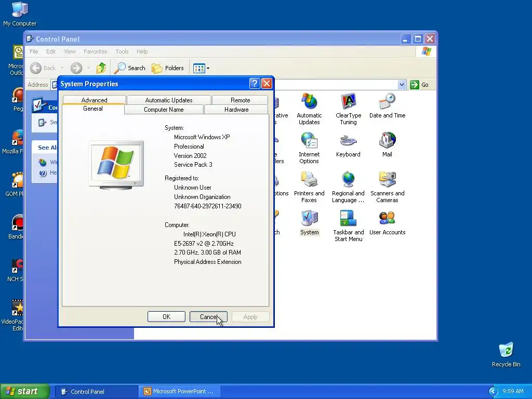532x399 pixels.
Task: Open Regional and Language options icon
Action: (x=348, y=187)
